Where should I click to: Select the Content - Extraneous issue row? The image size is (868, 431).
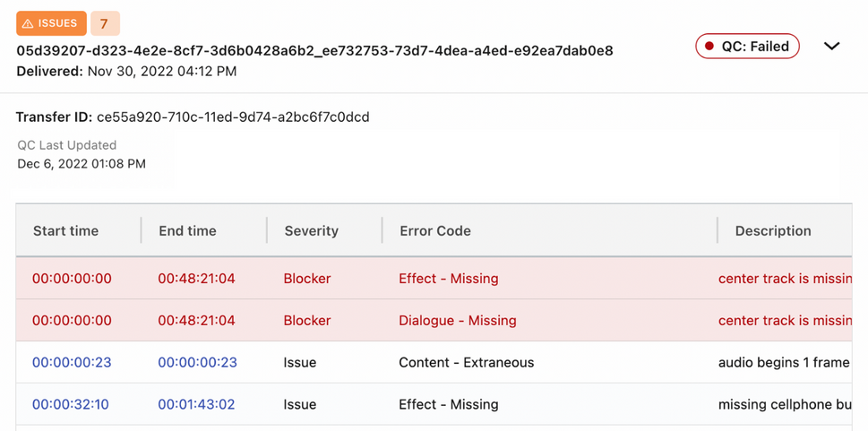click(x=434, y=363)
